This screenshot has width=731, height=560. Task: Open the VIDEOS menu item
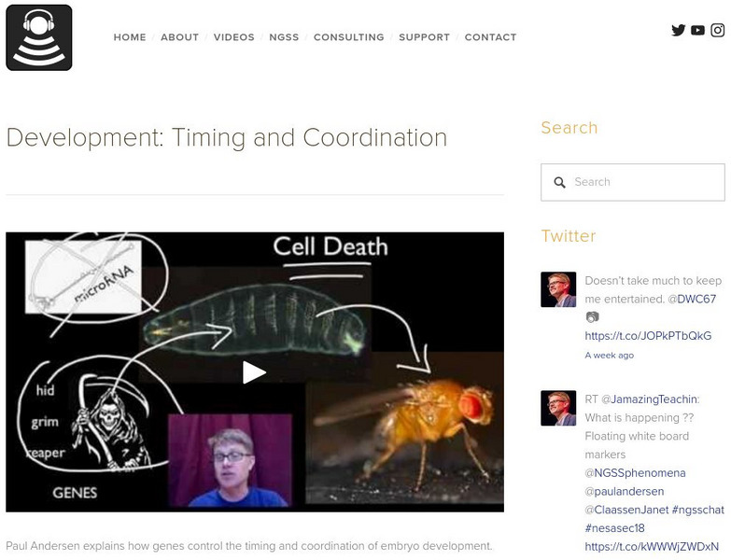234,37
